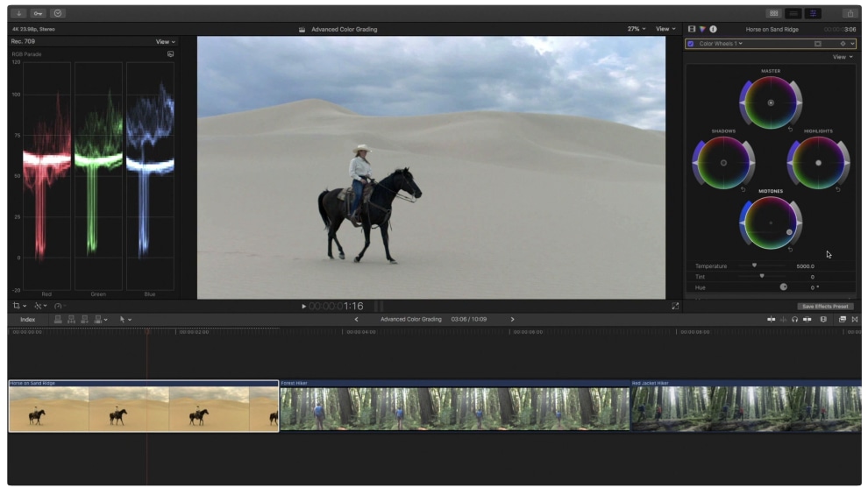
Task: Toggle viewer fullscreen arrows icon
Action: [x=675, y=306]
